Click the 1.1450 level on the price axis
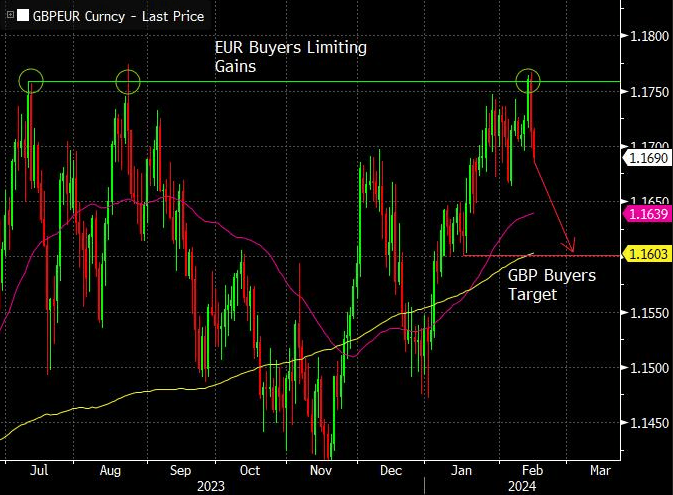Image resolution: width=673 pixels, height=495 pixels. [x=646, y=424]
